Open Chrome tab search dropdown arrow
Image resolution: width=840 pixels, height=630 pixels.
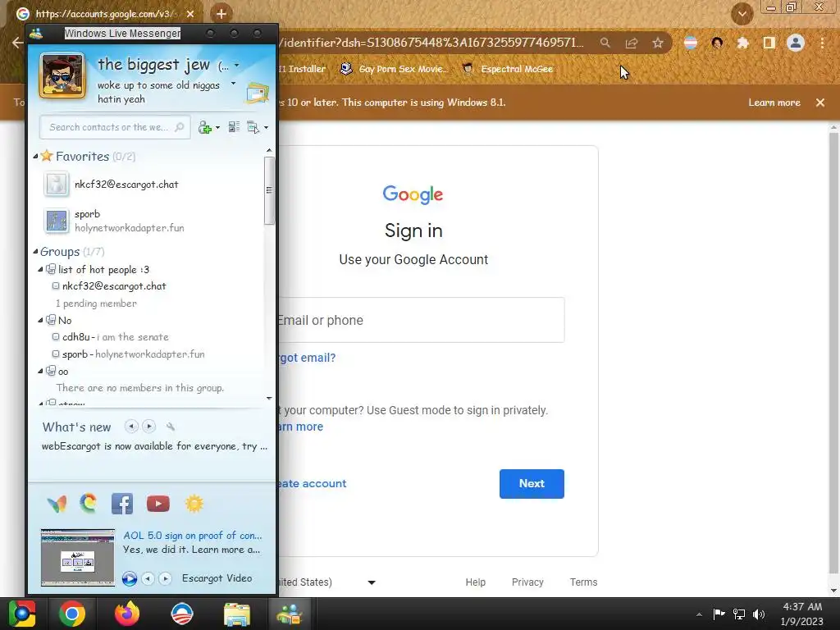[x=742, y=14]
